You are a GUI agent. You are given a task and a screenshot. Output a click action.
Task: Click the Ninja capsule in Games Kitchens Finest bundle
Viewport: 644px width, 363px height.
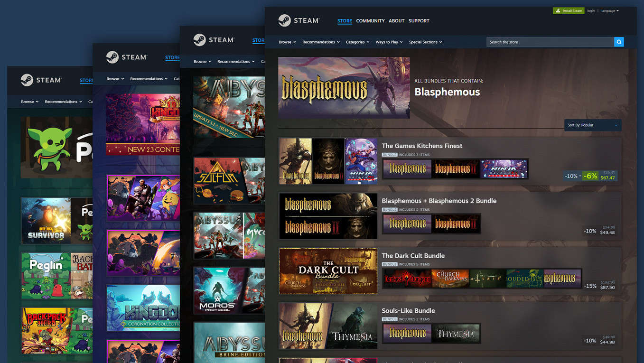[504, 169]
